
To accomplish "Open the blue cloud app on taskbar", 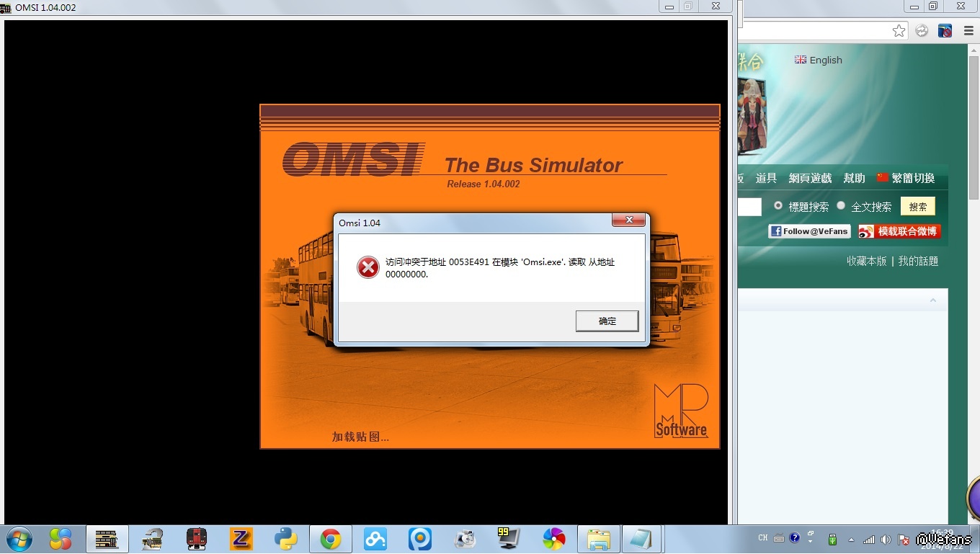I will point(375,539).
